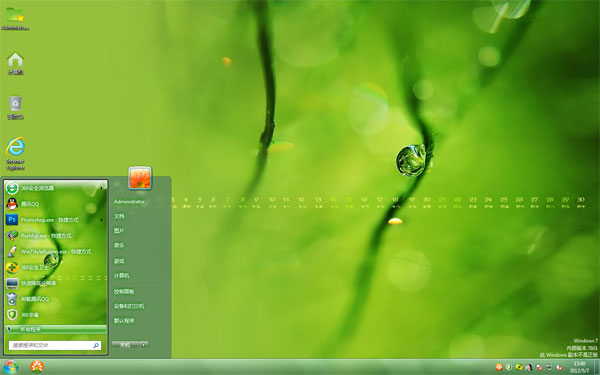Run the 卸载腾讯QQ uninstaller entry
Image resolution: width=600 pixels, height=375 pixels.
click(55, 299)
